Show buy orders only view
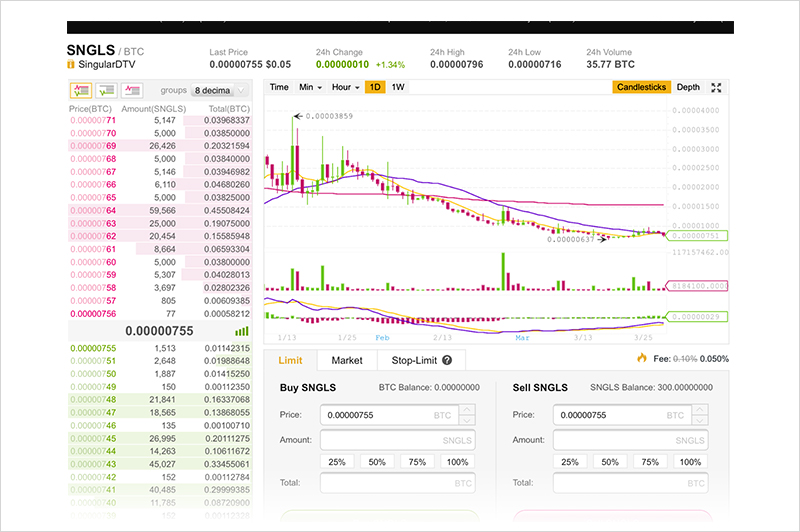Screen dimensions: 800x532 click(x=107, y=91)
